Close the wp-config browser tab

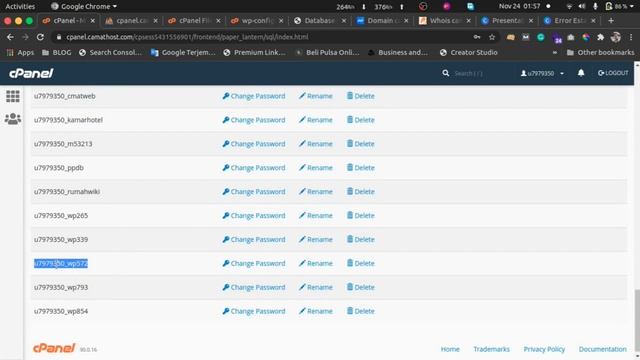click(281, 20)
